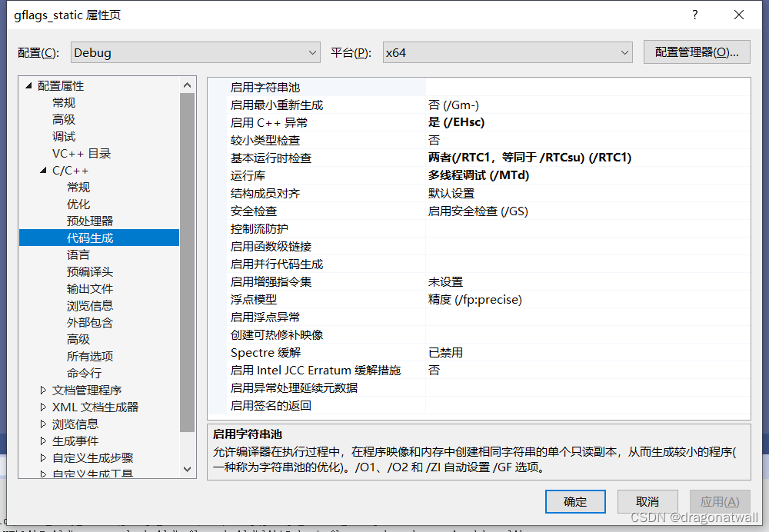Click the tree scrollbar down arrow

pos(186,470)
